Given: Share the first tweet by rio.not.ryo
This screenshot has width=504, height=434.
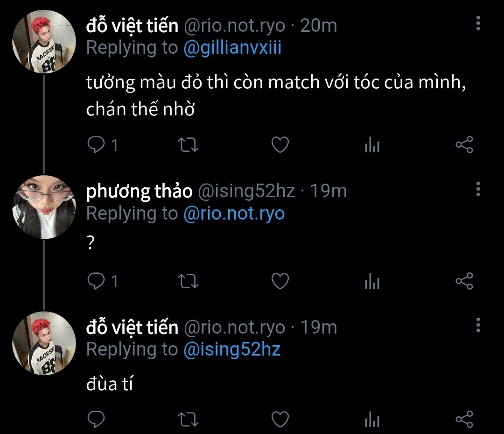Looking at the screenshot, I should pos(464,145).
